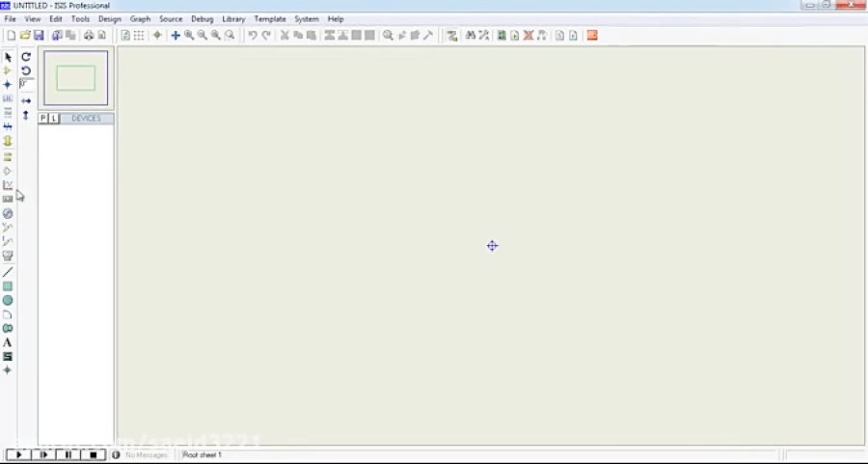Choose the 2D graphics text tool

click(x=8, y=342)
